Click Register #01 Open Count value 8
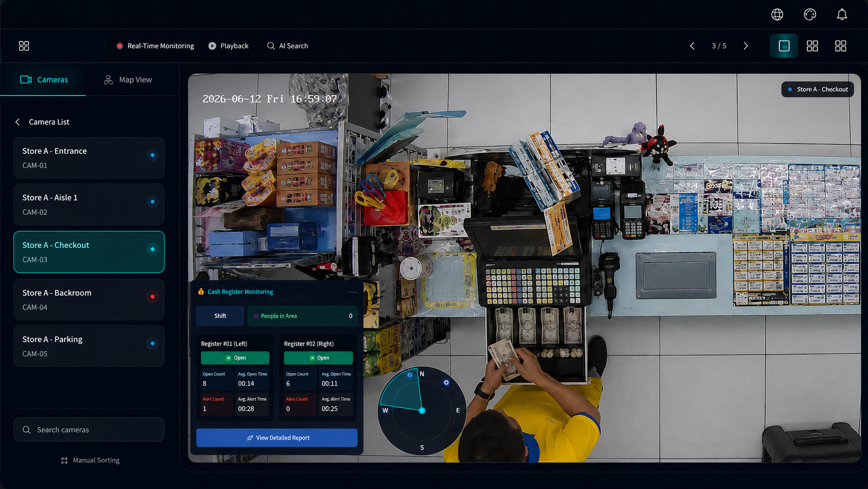Image resolution: width=868 pixels, height=489 pixels. pos(205,384)
